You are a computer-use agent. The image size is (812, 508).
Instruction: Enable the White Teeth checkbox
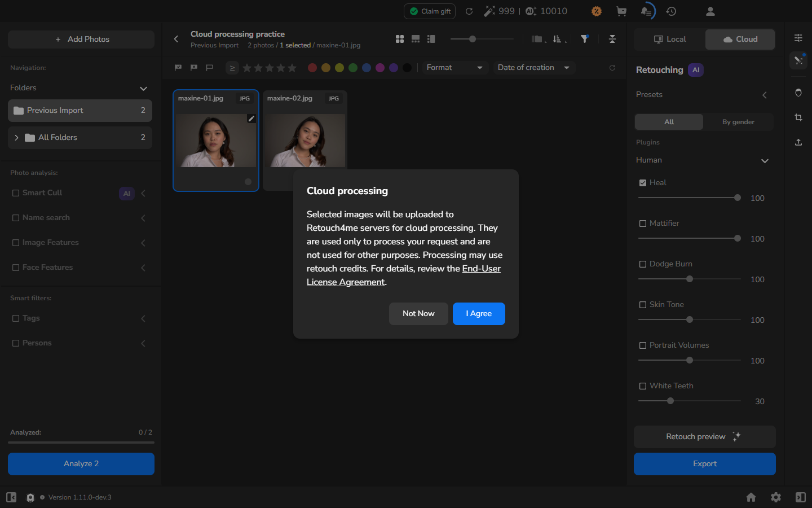coord(643,386)
